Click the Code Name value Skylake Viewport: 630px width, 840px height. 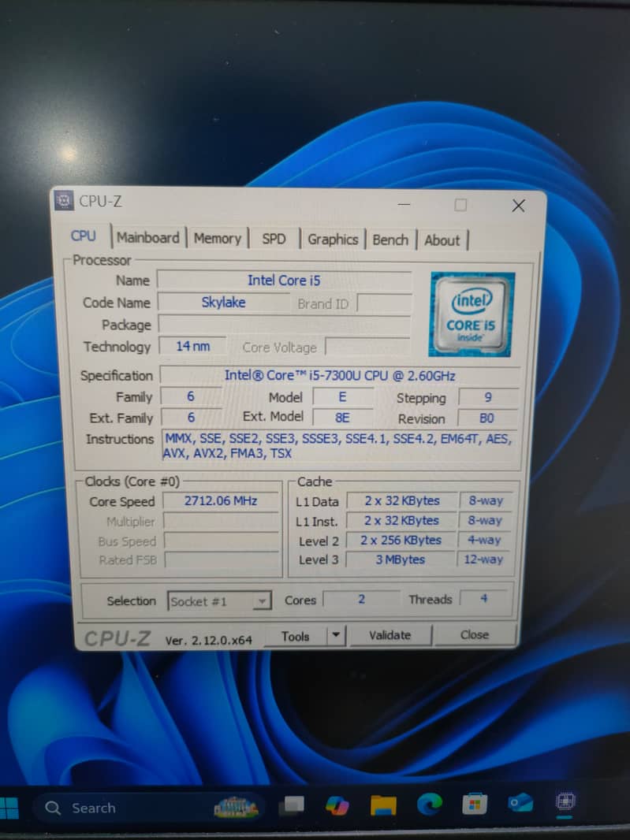click(224, 302)
